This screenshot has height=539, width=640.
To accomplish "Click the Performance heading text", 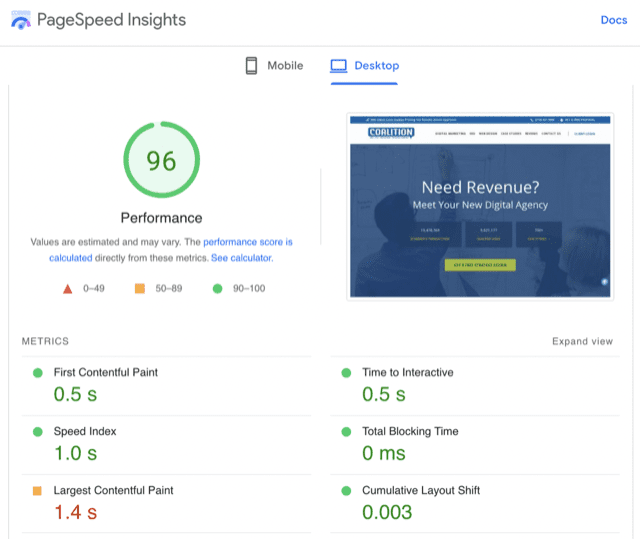I will (161, 218).
